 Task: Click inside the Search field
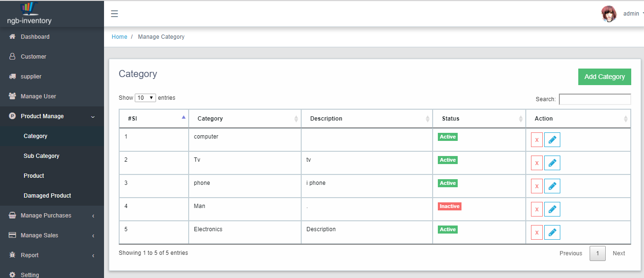(x=595, y=99)
